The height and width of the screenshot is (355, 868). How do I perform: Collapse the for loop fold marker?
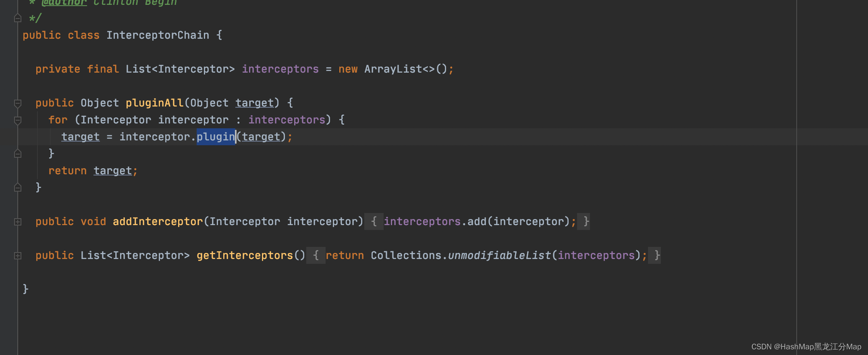18,121
